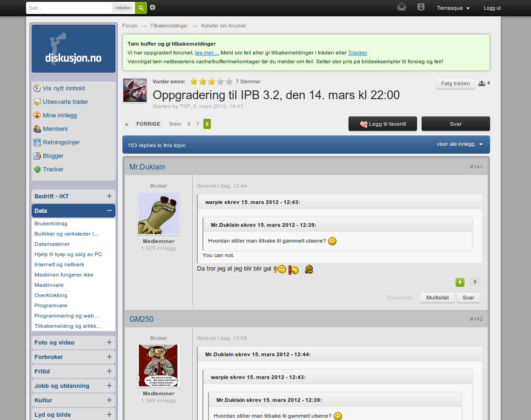Viewport: 531px width, 420px height.
Task: Go to Forum breadcrumb
Action: [130, 26]
